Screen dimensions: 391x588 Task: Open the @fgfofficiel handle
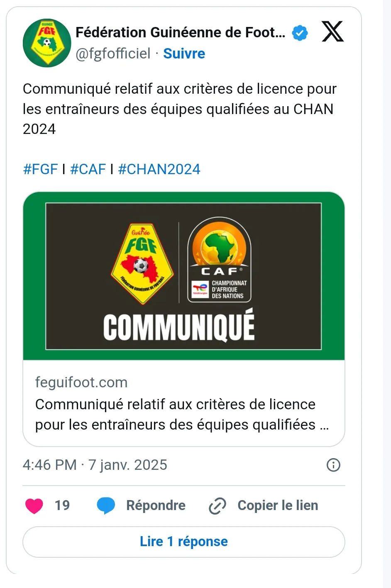113,53
